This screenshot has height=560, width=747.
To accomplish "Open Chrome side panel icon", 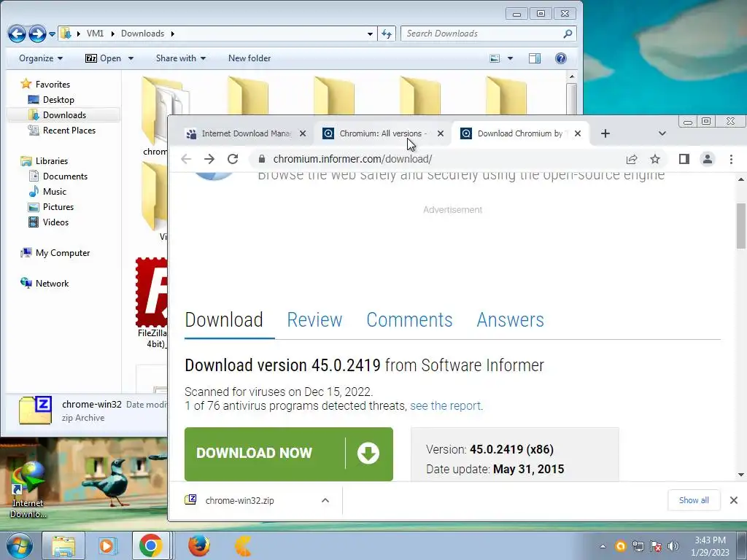I will 684,159.
